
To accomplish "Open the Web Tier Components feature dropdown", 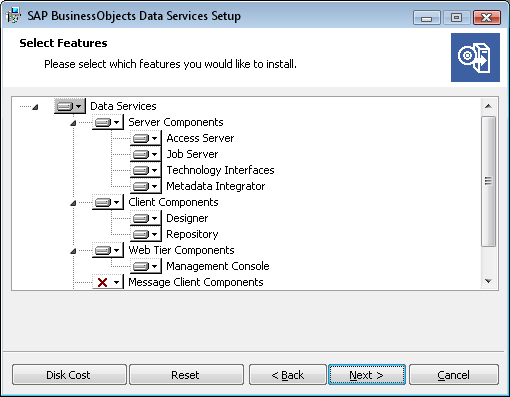I will pyautogui.click(x=108, y=250).
